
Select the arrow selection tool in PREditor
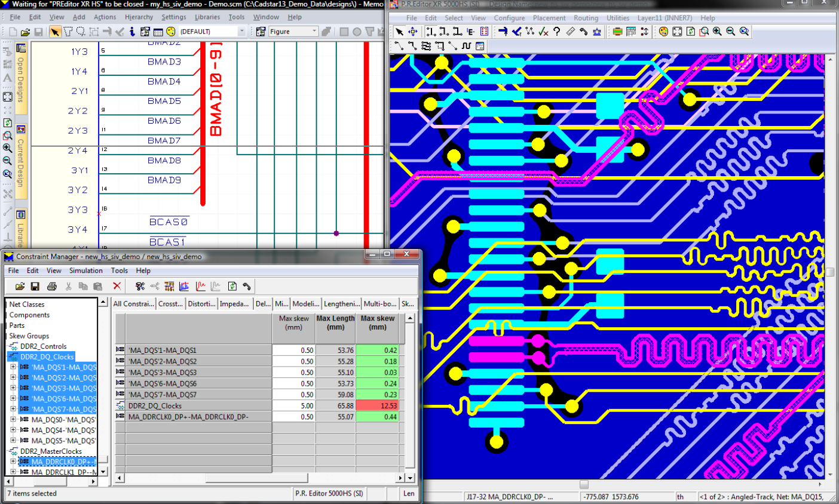[399, 31]
